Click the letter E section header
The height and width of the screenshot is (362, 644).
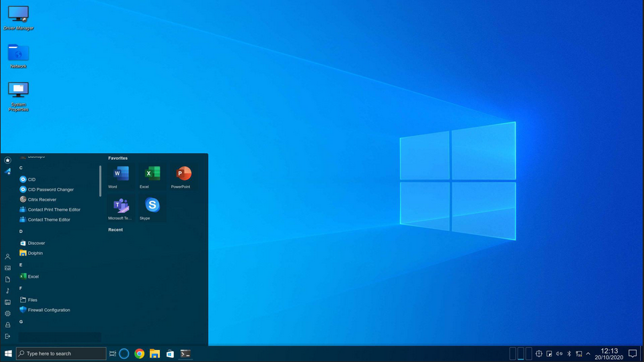[21, 265]
